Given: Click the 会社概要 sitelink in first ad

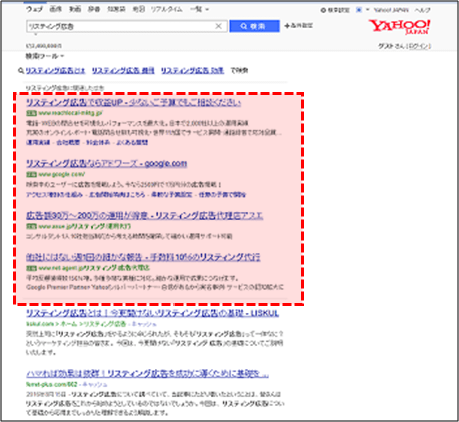Looking at the screenshot, I should coord(68,142).
